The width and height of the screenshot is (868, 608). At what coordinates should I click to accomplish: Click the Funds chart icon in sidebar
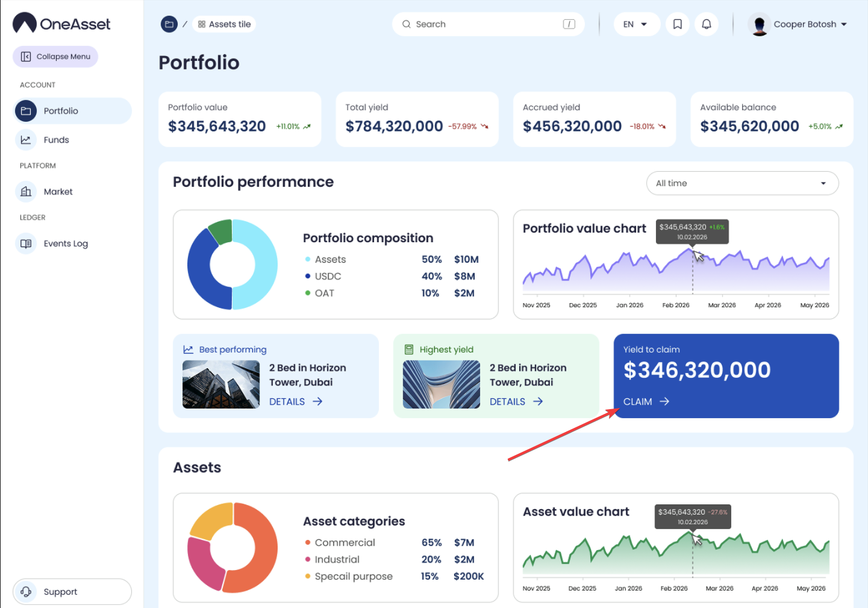click(26, 140)
